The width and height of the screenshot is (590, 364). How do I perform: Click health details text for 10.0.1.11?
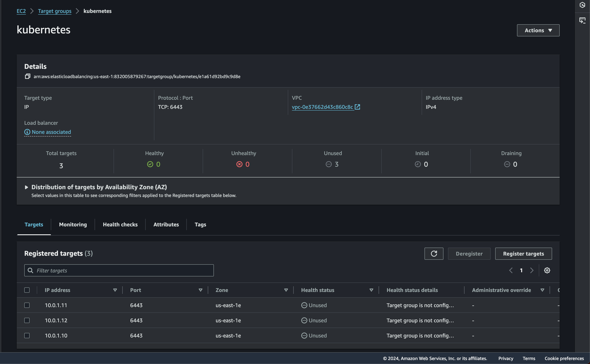click(420, 305)
